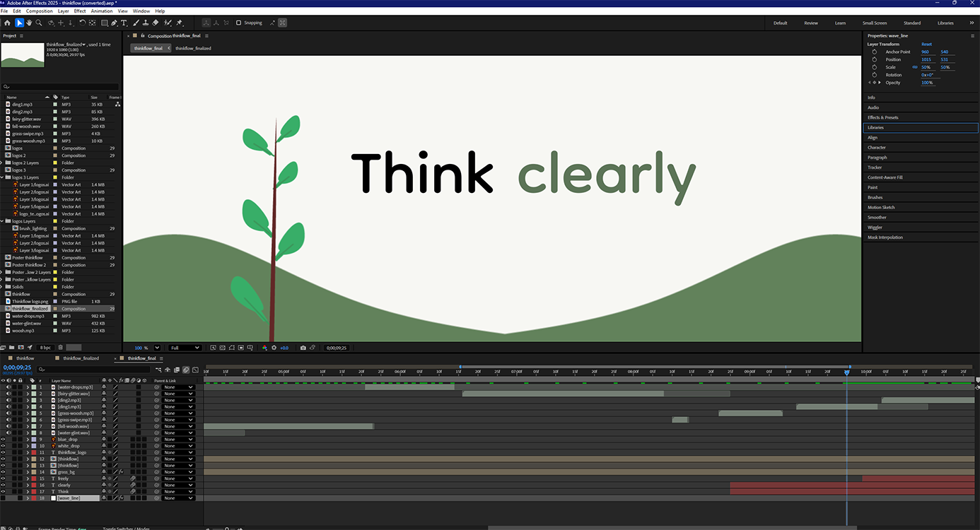Click the 8 bpc color depth button

45,347
